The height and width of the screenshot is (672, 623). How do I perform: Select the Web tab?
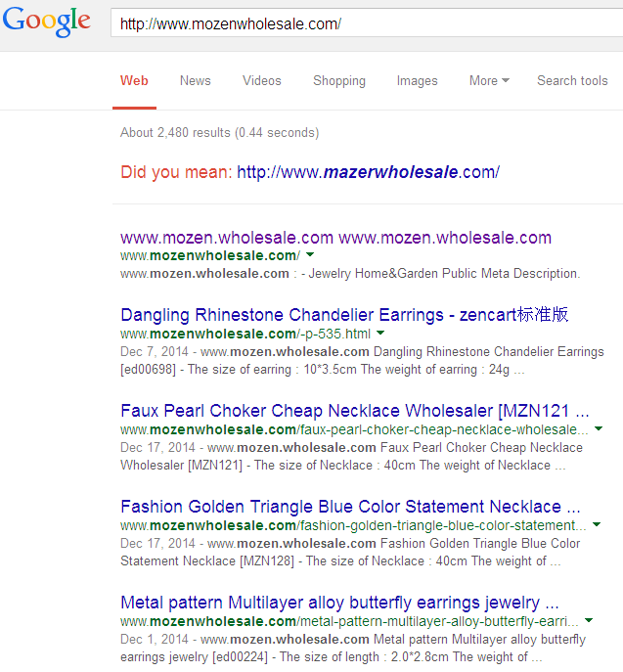(134, 80)
